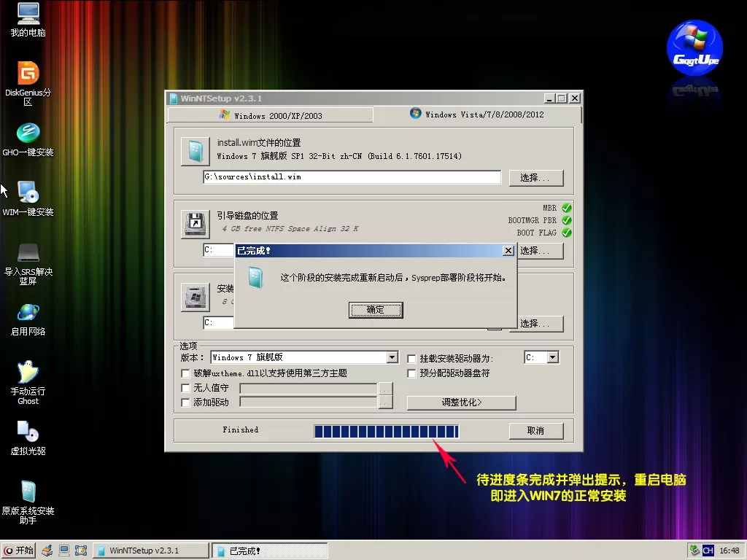Open 我的电脑 desktop icon
Viewport: 747px width, 560px height.
point(28,14)
